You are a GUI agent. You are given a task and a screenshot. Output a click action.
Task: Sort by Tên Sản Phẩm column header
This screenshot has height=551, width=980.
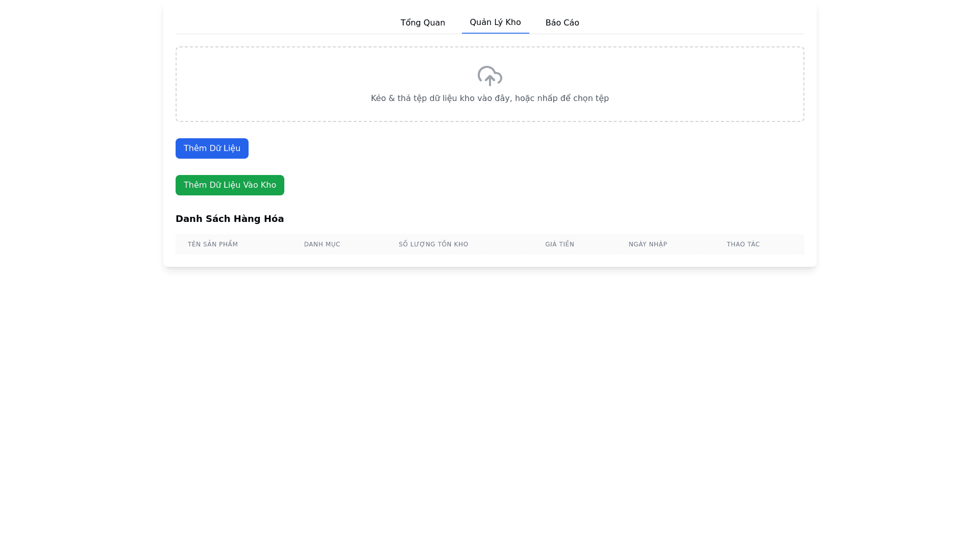pyautogui.click(x=213, y=244)
